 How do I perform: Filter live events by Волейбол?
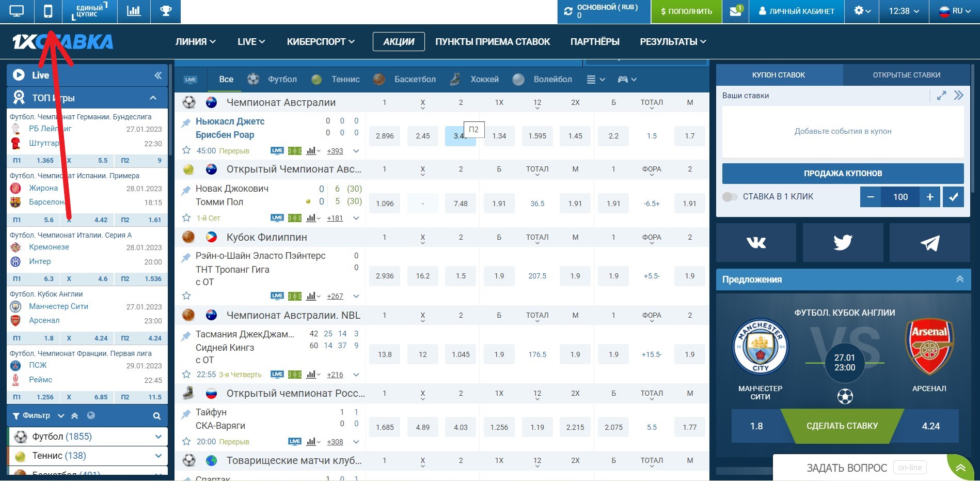[x=542, y=80]
